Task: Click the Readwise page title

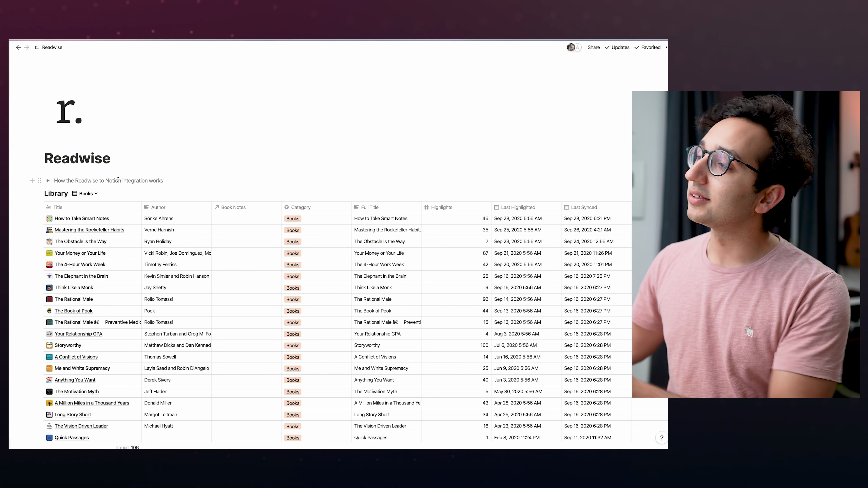Action: [77, 158]
